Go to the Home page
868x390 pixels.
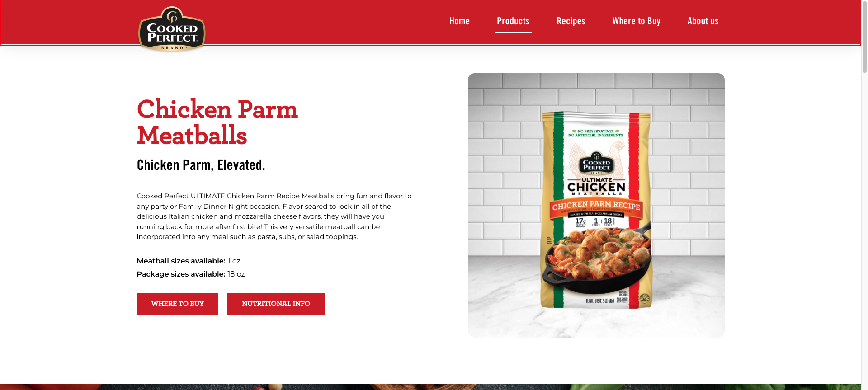point(459,21)
